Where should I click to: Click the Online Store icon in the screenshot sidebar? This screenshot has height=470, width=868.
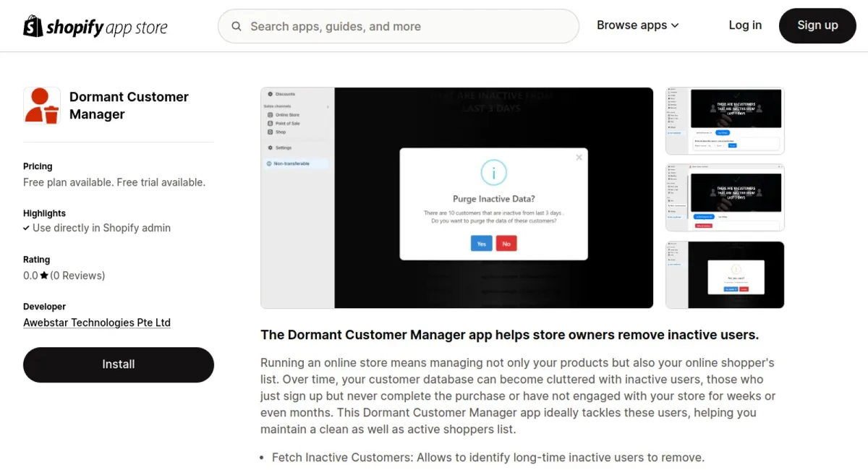270,115
